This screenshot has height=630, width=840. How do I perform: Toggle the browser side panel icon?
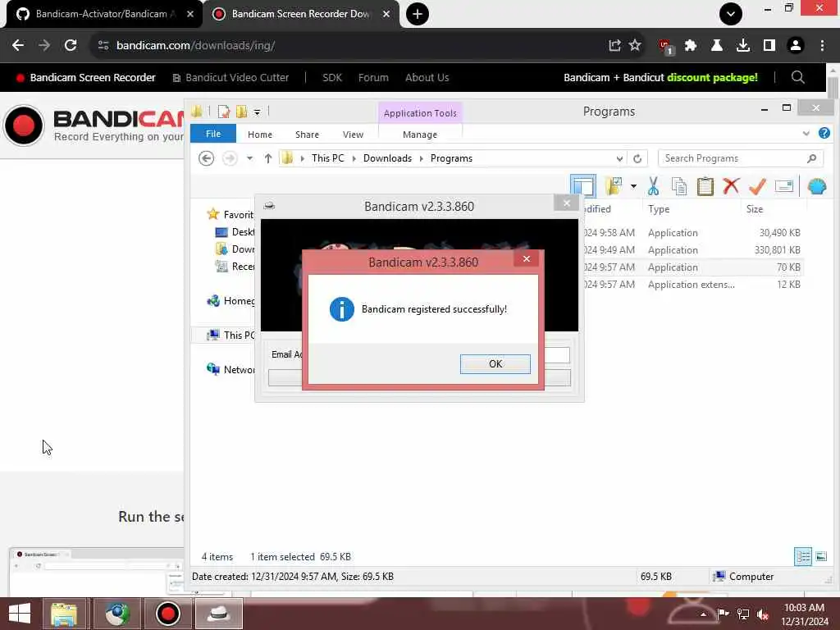[x=769, y=46]
